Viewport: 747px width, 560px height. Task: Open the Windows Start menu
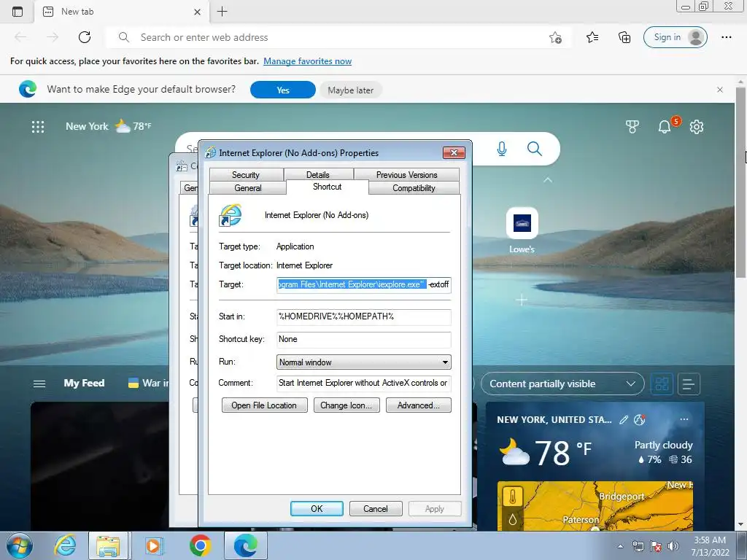19,545
